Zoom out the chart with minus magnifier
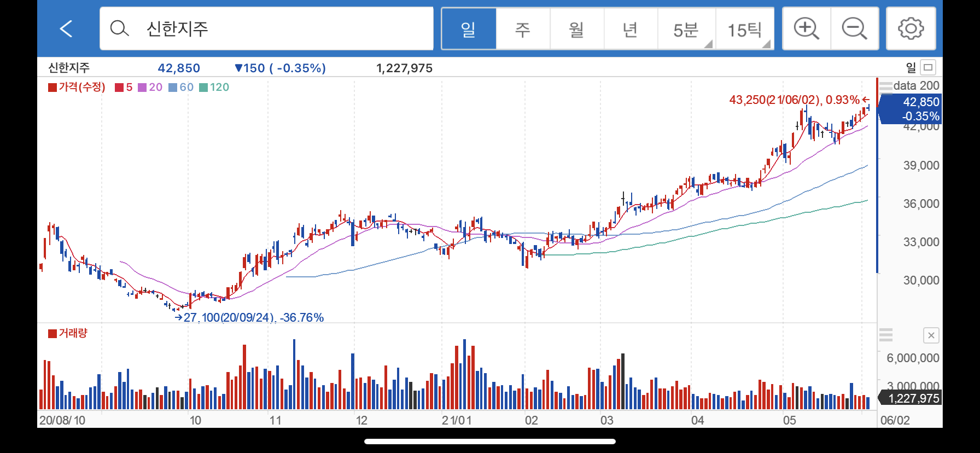Screen dimensions: 980x453 (855, 28)
